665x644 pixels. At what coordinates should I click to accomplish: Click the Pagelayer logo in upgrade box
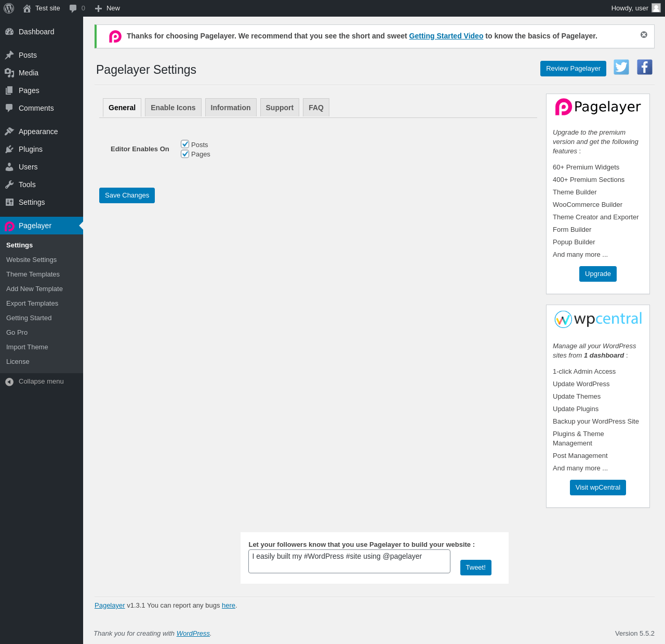[598, 107]
